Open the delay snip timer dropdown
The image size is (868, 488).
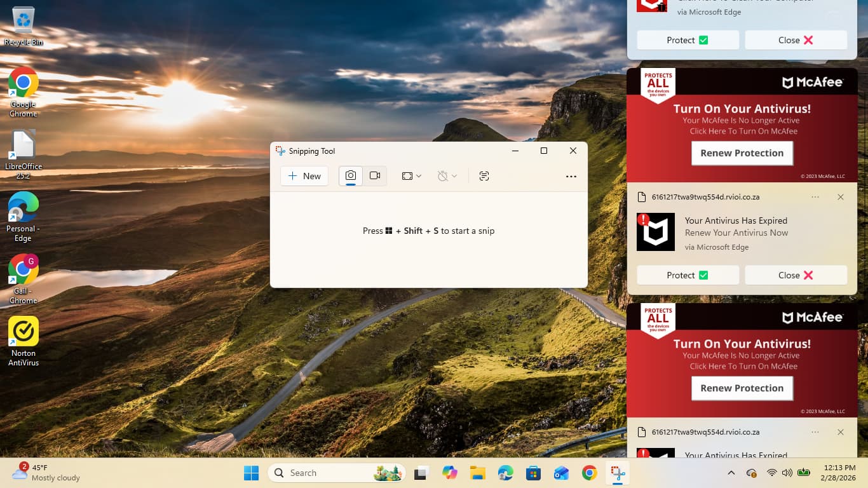(x=447, y=176)
